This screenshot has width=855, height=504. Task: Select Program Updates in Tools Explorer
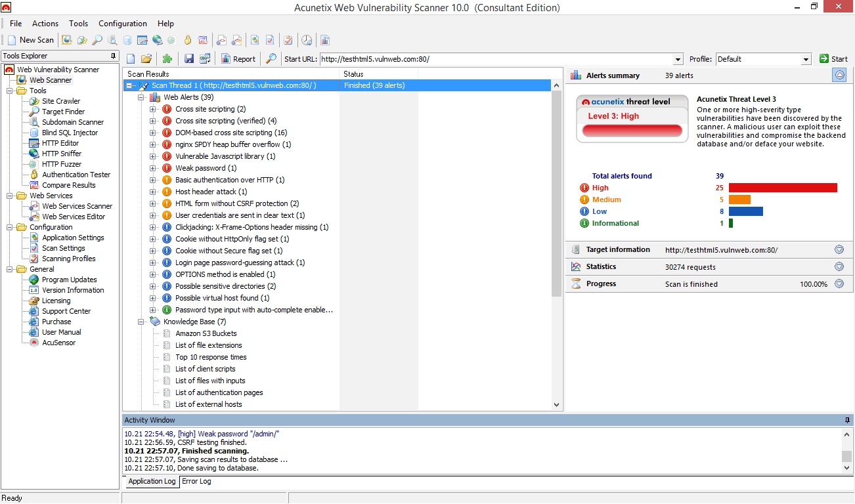69,280
